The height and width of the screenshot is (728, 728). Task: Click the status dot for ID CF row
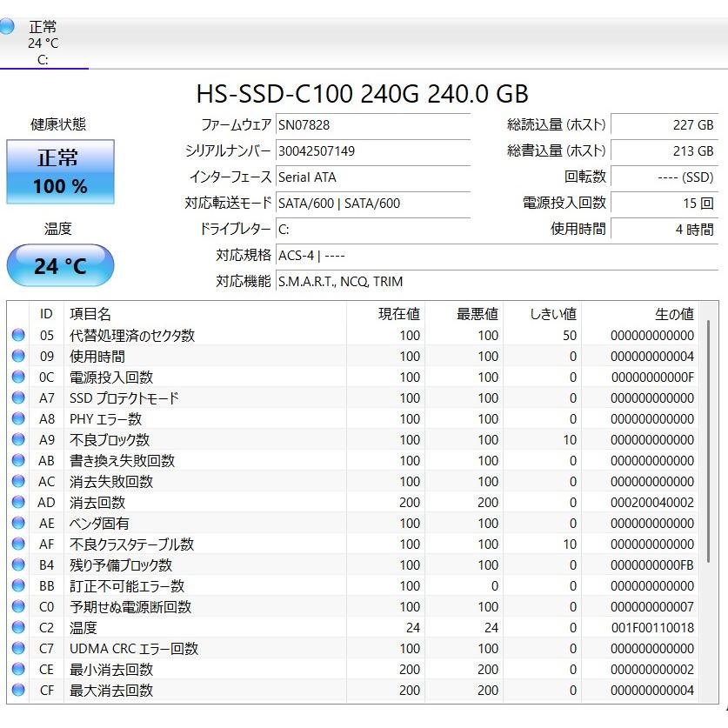tap(18, 690)
